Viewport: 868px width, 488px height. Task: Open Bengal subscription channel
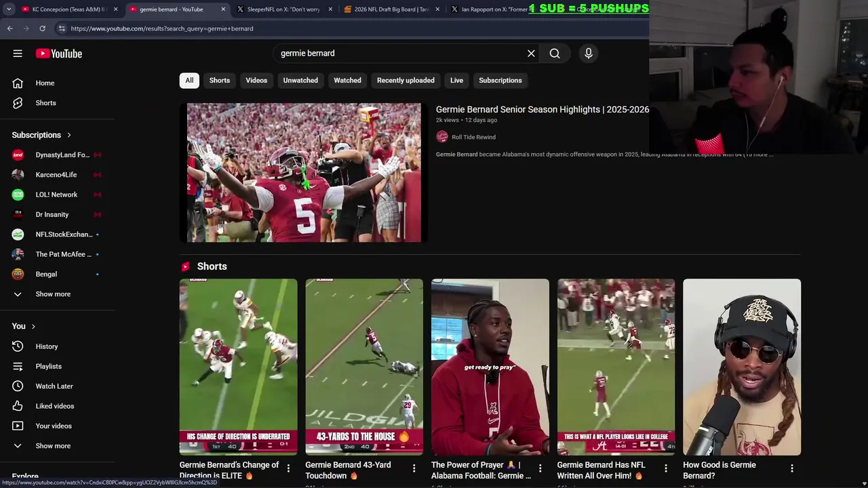tap(58, 274)
